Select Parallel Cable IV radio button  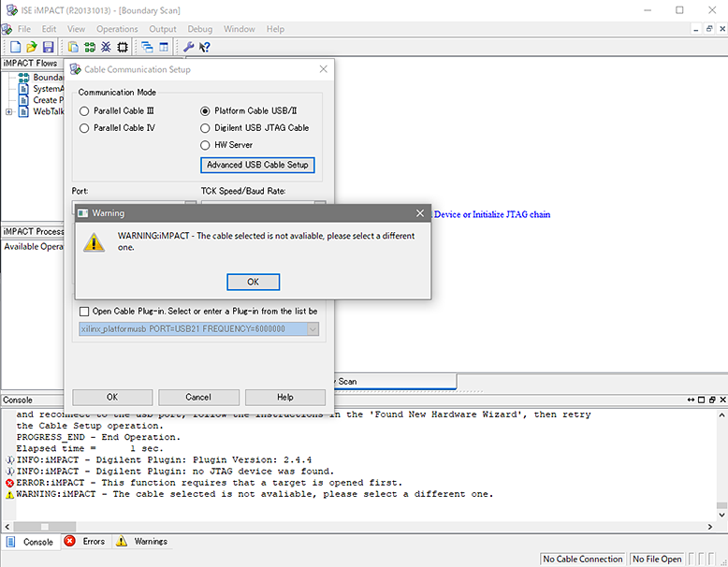[x=84, y=128]
